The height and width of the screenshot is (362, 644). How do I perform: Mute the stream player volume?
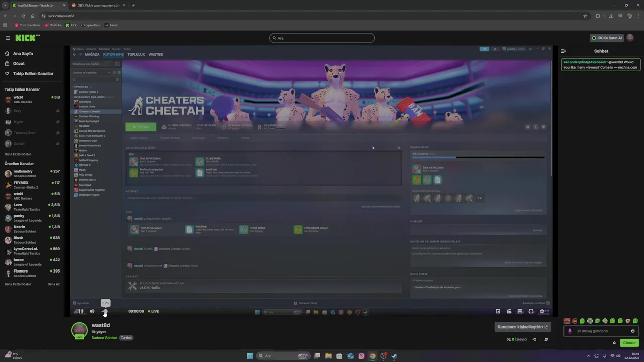(x=92, y=311)
